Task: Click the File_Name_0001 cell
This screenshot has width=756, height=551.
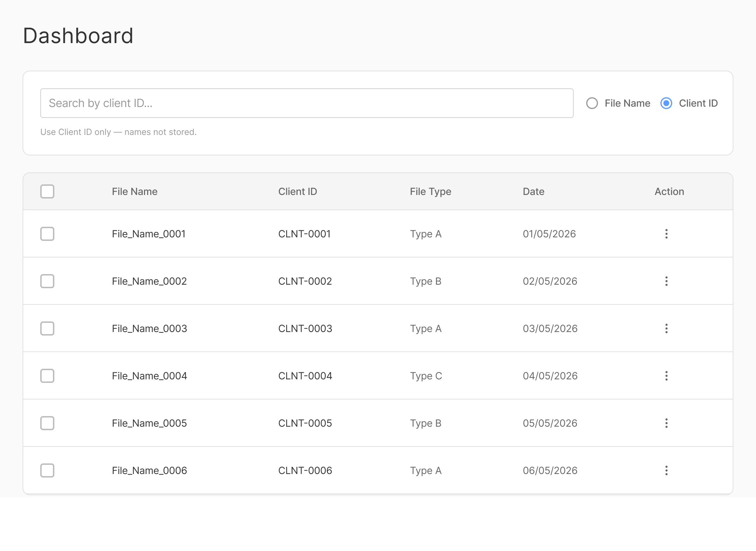Action: click(149, 234)
